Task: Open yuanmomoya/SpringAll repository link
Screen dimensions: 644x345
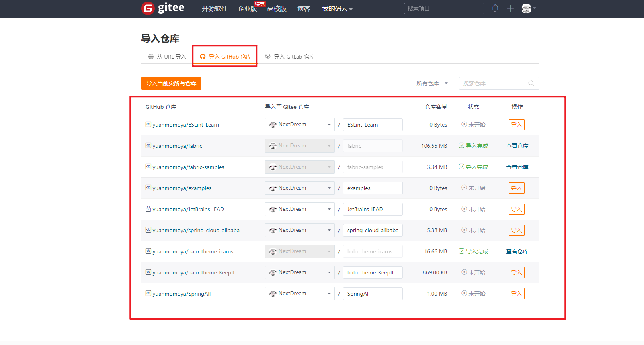Action: tap(181, 294)
